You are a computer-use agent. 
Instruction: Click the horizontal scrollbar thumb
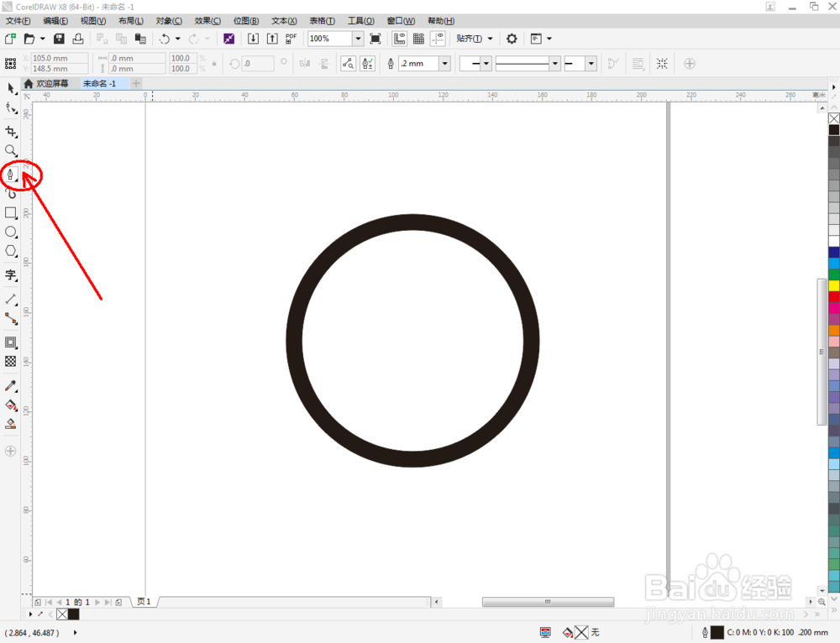point(548,602)
